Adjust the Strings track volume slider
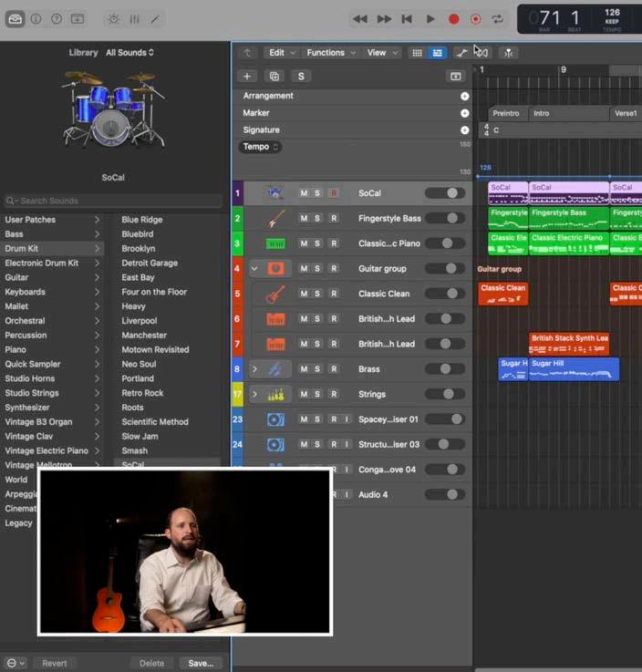 (x=445, y=395)
